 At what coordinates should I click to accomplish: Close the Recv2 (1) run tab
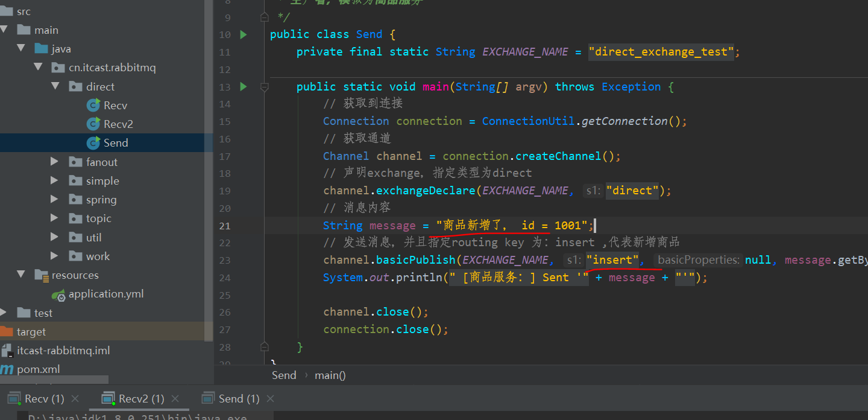[x=175, y=399]
